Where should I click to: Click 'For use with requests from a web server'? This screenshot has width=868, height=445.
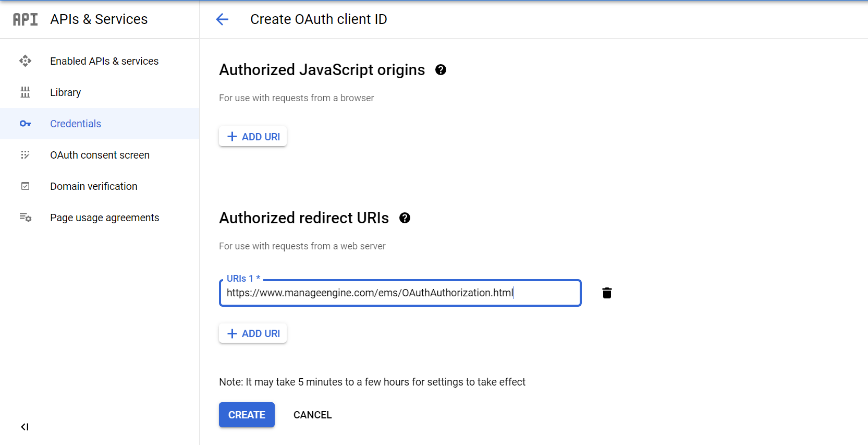(302, 246)
